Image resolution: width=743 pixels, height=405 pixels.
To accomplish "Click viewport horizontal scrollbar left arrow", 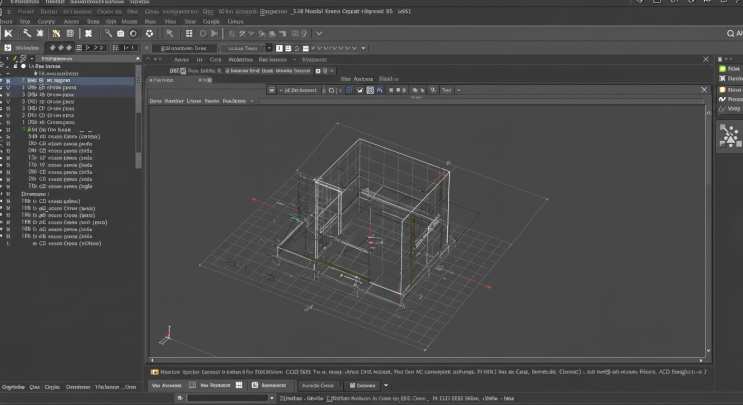I will 152,360.
